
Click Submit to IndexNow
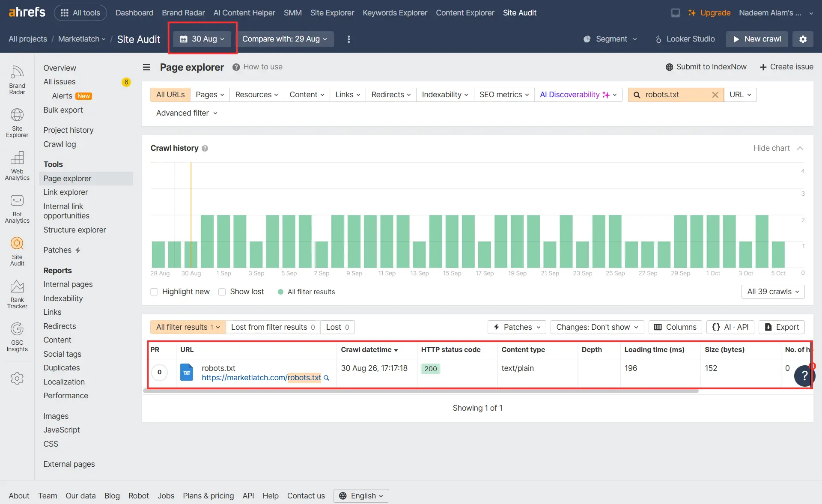[706, 67]
